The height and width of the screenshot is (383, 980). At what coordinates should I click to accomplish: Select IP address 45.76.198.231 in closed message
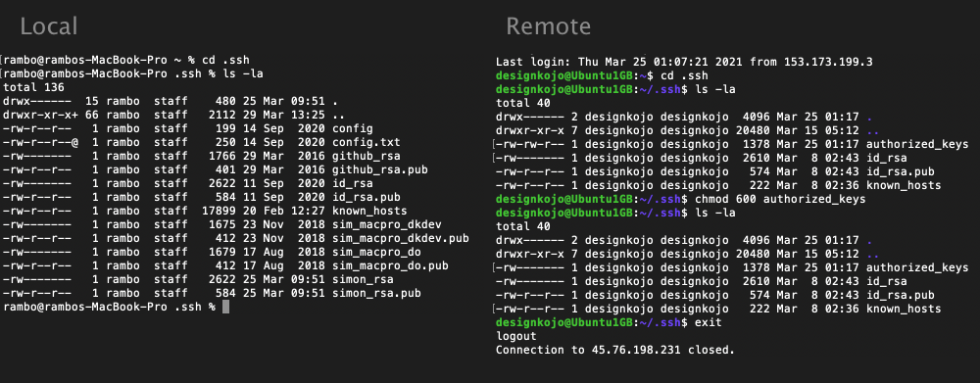(x=637, y=350)
